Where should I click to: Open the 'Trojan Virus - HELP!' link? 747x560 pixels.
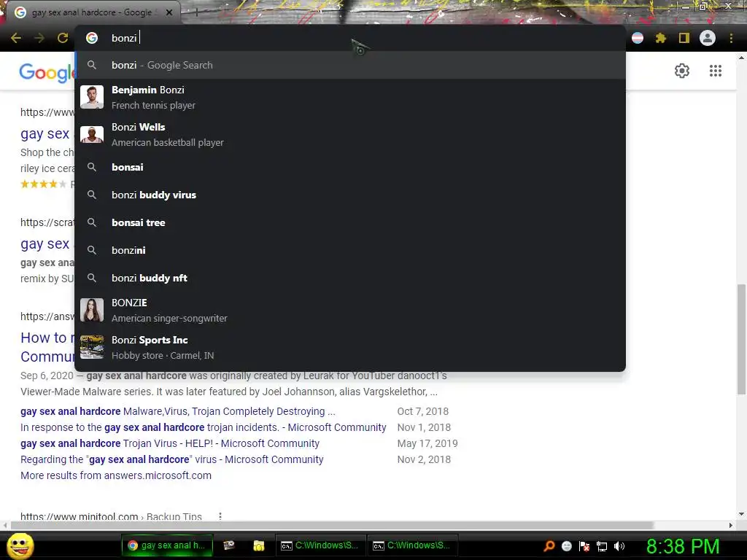(169, 443)
